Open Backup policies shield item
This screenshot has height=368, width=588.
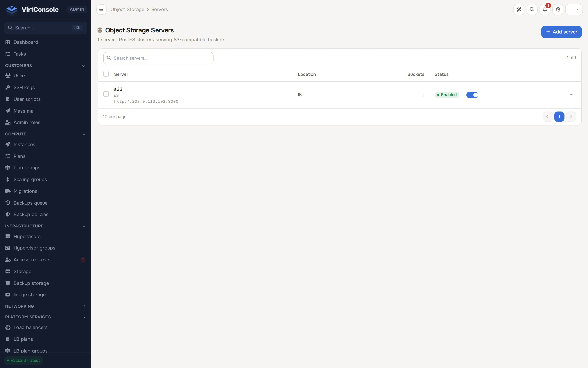click(45, 214)
